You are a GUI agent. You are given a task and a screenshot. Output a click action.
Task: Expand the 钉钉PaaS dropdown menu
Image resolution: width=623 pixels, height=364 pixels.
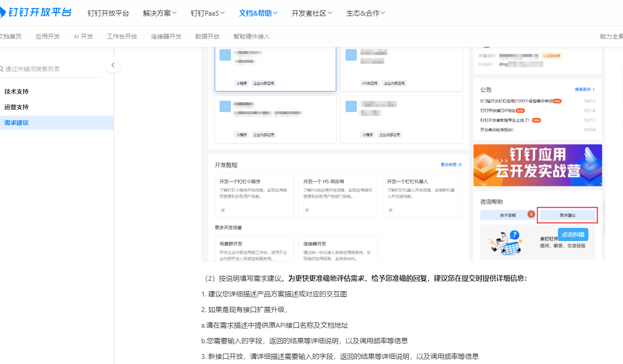click(208, 13)
